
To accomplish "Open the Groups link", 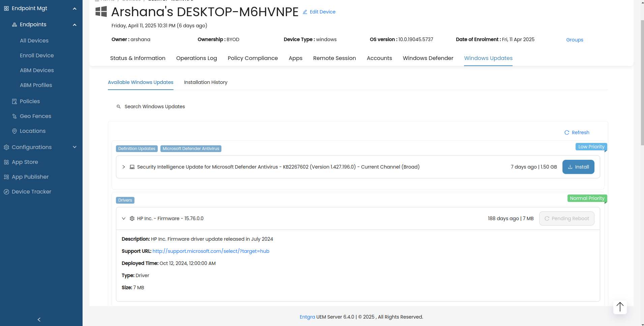I will [x=575, y=40].
